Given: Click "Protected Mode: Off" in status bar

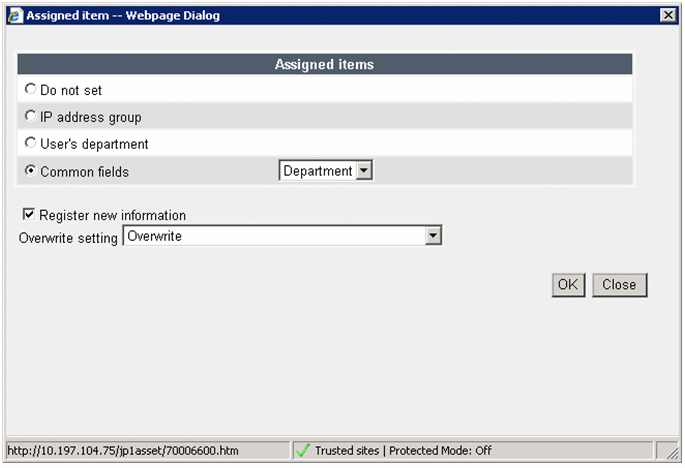Looking at the screenshot, I should coord(440,451).
